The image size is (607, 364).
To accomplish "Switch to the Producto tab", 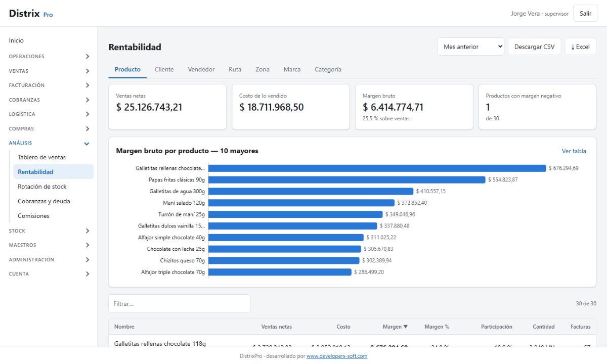I will [x=127, y=69].
